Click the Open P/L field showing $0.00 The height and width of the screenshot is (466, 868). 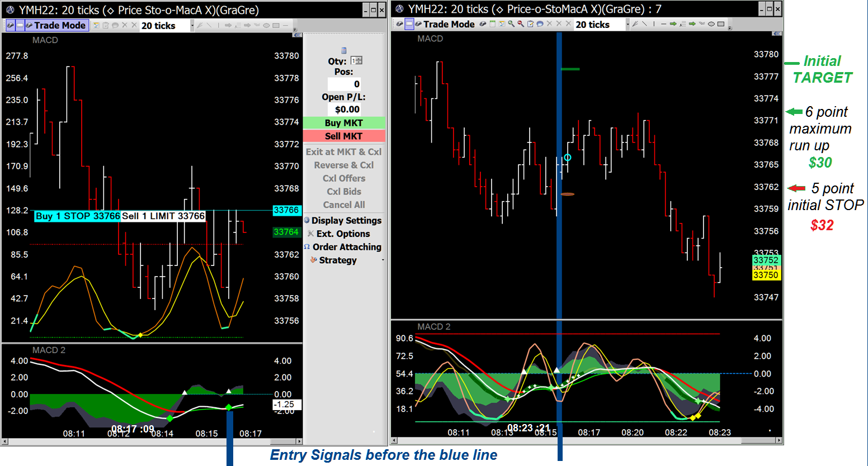344,110
